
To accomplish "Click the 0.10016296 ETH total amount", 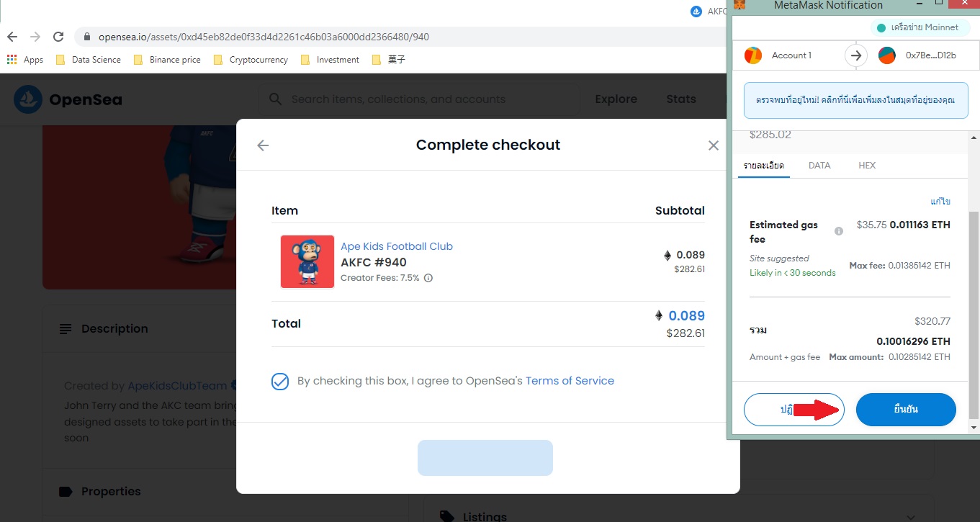I will point(913,341).
